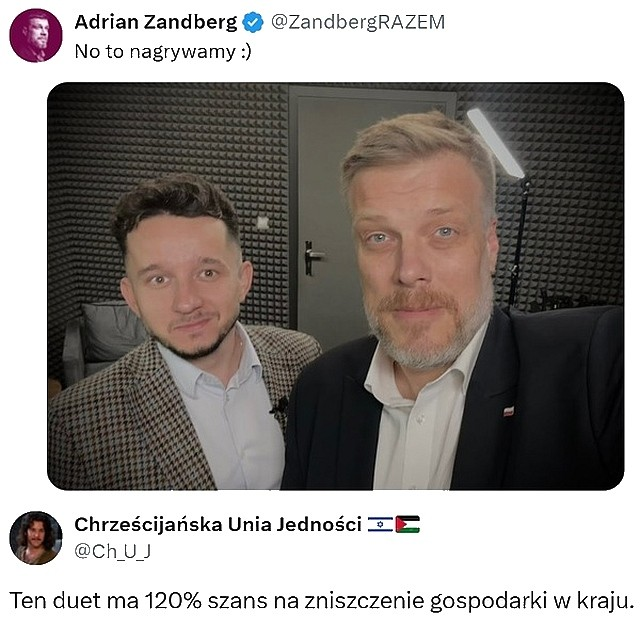Click the wall light switch in photo

click(x=262, y=222)
